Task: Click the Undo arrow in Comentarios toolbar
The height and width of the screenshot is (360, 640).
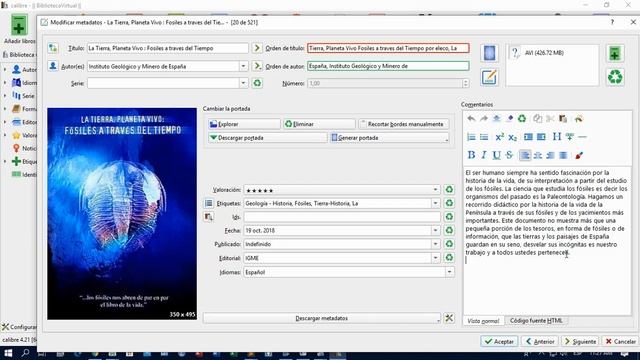Action: coord(471,119)
